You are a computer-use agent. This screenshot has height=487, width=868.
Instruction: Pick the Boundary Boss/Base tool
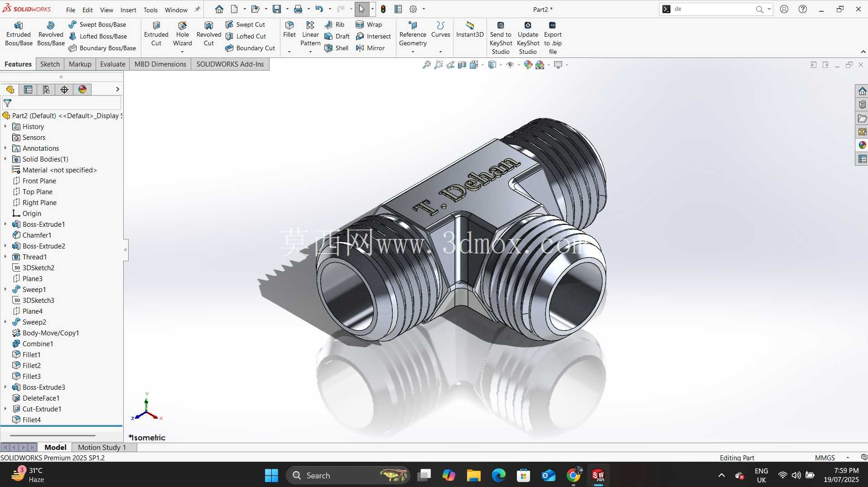pyautogui.click(x=102, y=48)
